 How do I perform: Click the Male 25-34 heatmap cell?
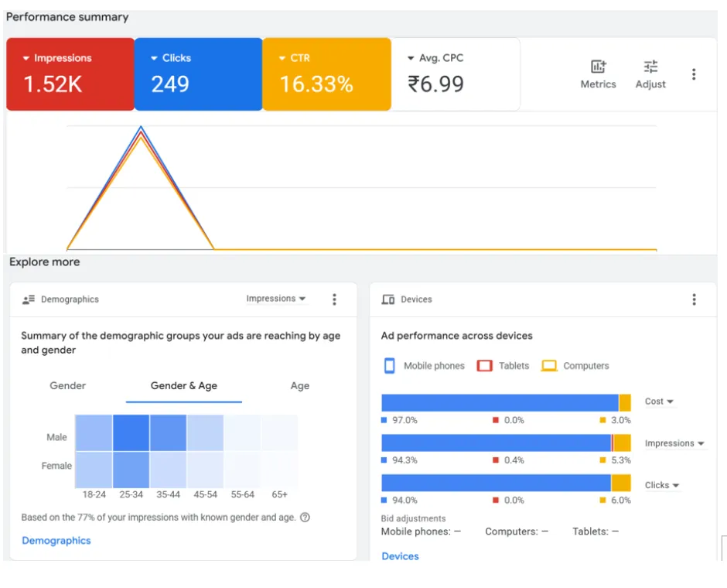(x=131, y=432)
